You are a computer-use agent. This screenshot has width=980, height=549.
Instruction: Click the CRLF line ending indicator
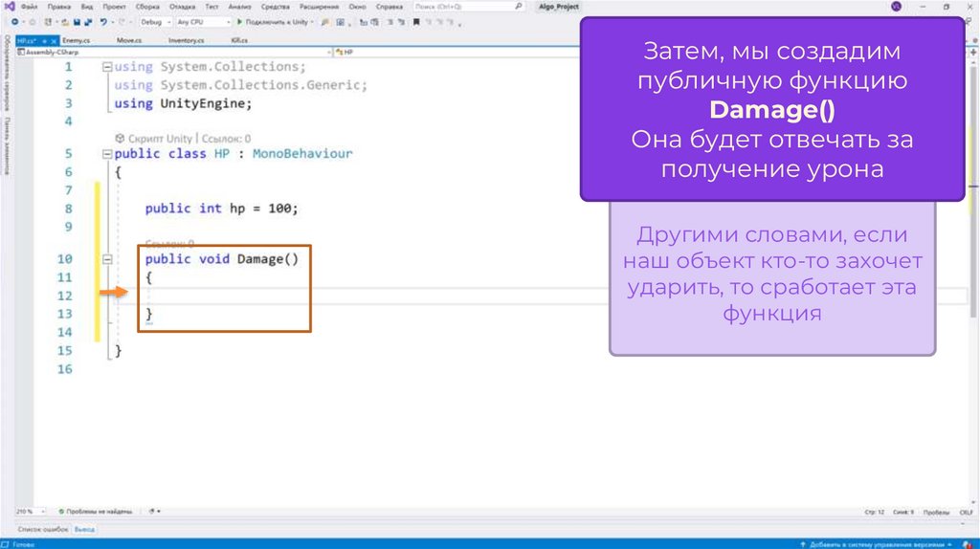click(967, 512)
